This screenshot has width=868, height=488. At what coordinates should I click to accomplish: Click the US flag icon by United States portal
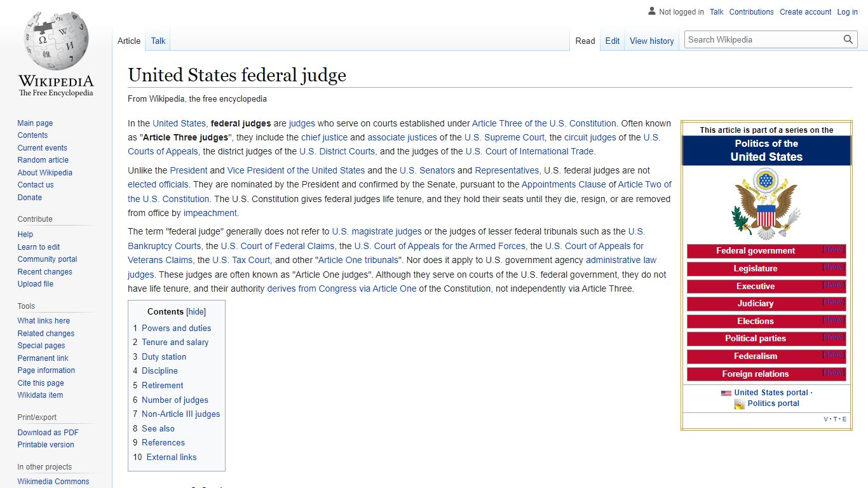pos(726,393)
